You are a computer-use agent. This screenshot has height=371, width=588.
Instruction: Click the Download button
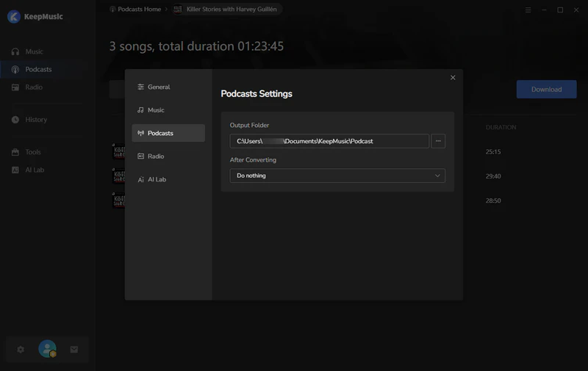[546, 90]
